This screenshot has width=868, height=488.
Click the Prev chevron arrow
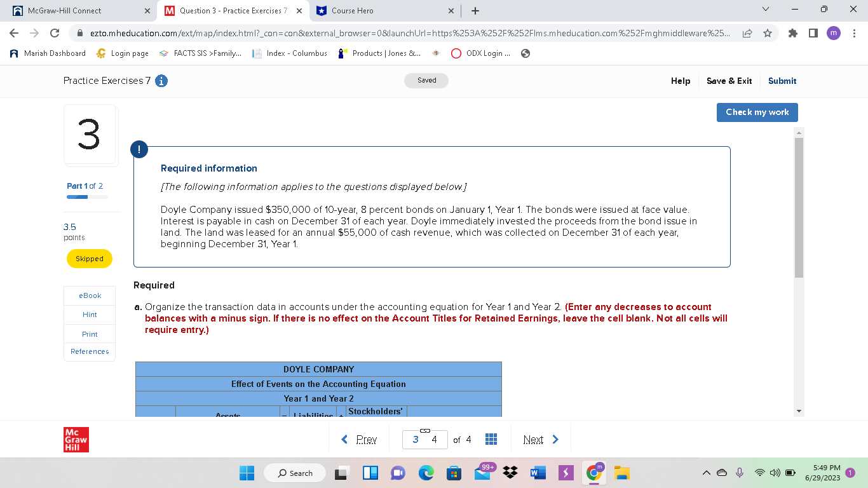tap(344, 439)
